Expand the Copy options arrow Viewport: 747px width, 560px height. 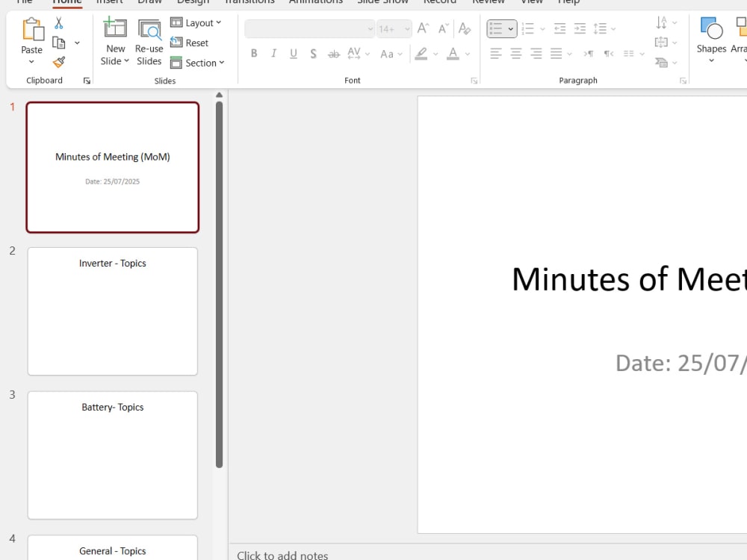coord(77,43)
